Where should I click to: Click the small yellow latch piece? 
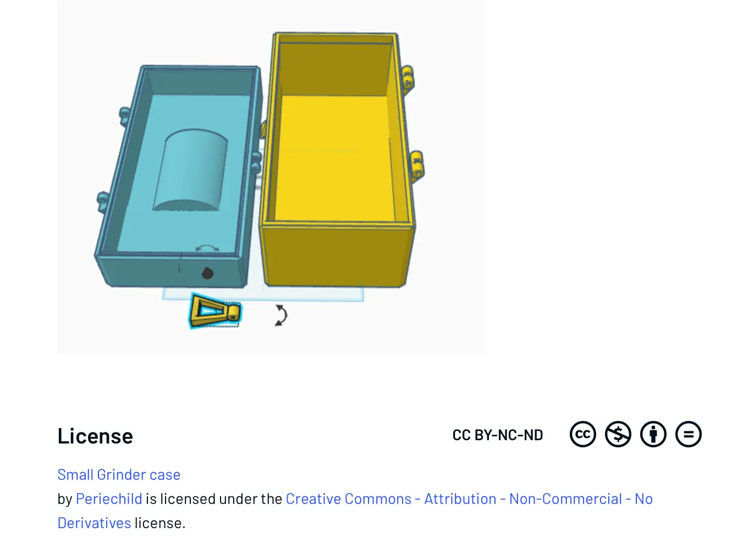pyautogui.click(x=215, y=311)
